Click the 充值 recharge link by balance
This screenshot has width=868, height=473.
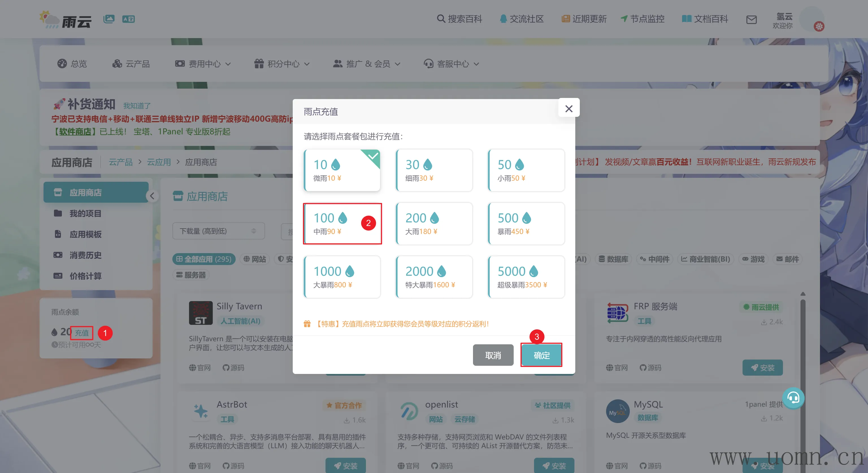tap(82, 333)
